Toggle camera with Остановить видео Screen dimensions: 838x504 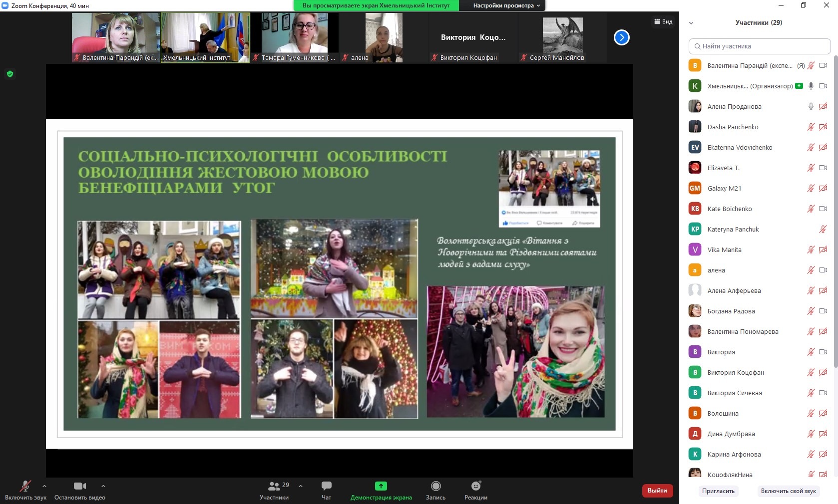[79, 486]
